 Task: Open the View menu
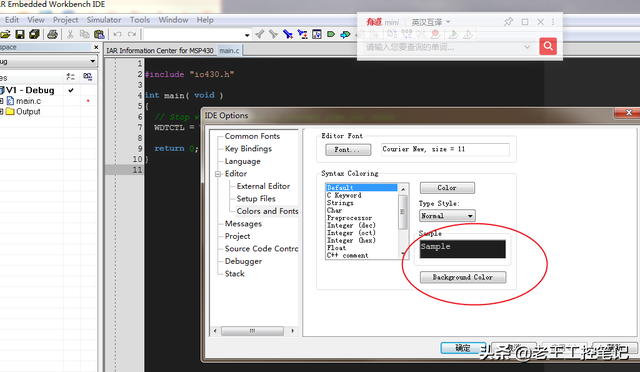click(x=36, y=20)
